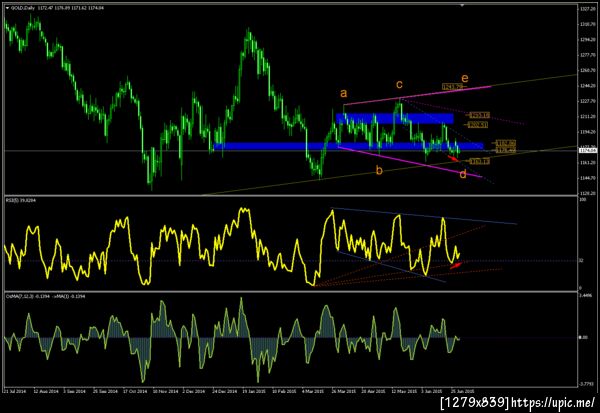Open the dropdown arrow beside GOLD,Daily title
Image resolution: width=600 pixels, height=413 pixels.
pyautogui.click(x=7, y=8)
